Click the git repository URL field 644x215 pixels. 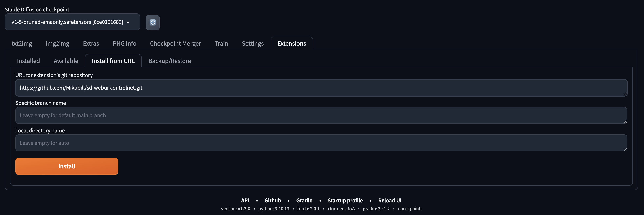click(321, 88)
